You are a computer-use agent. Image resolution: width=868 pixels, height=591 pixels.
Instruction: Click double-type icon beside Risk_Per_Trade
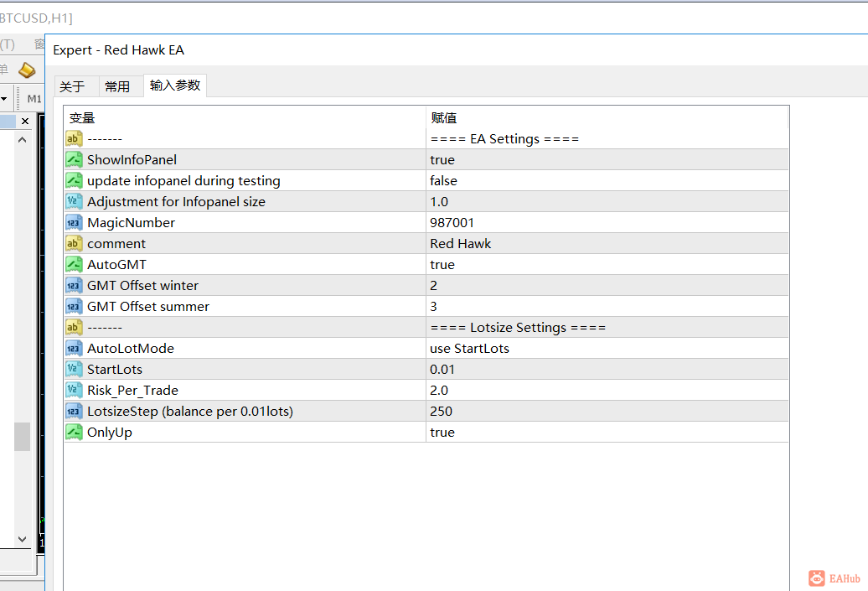click(74, 391)
